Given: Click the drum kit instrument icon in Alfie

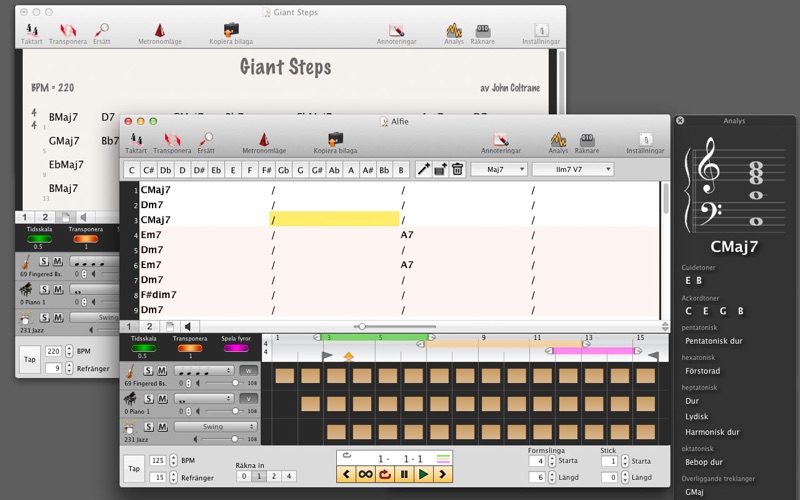Looking at the screenshot, I should [x=131, y=427].
